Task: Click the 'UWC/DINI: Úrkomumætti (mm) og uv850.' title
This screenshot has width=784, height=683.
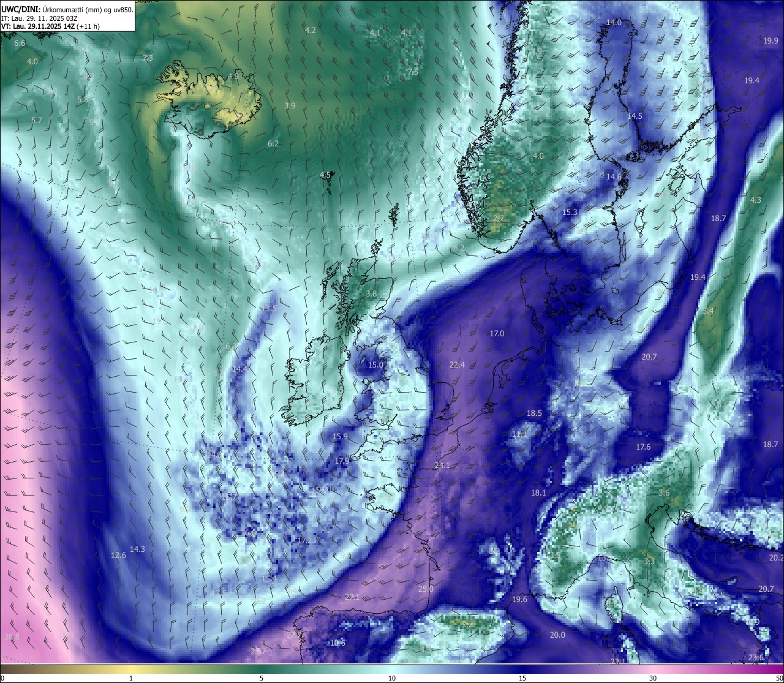Action: coord(67,9)
